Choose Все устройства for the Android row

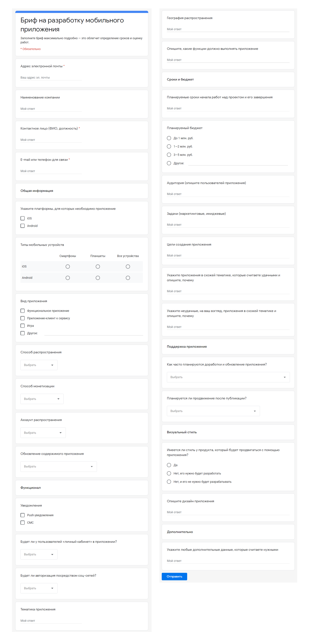[128, 278]
